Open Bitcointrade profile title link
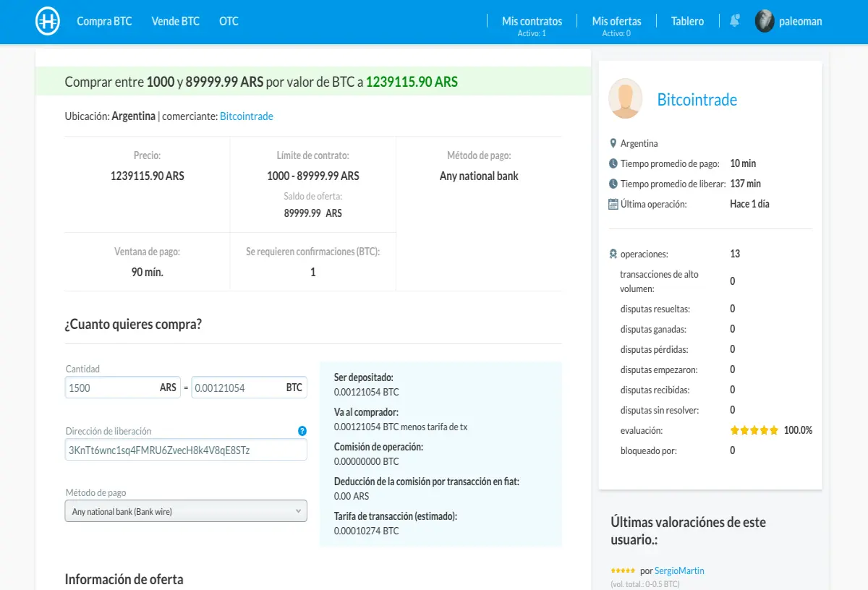The width and height of the screenshot is (868, 590). tap(697, 100)
